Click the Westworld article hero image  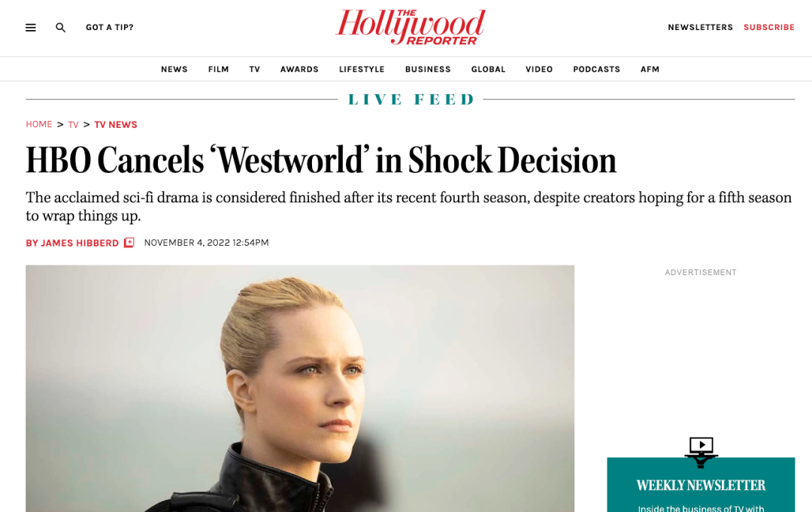pyautogui.click(x=300, y=388)
